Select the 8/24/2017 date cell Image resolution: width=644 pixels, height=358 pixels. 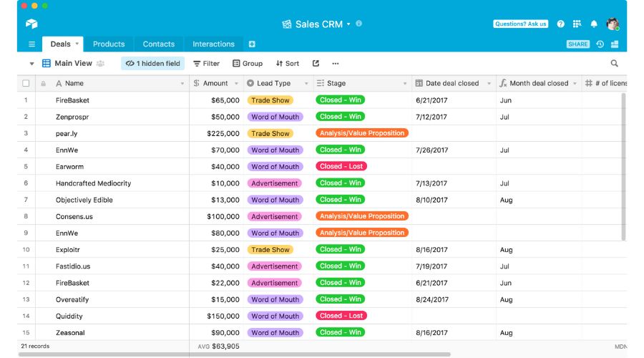[x=454, y=299]
